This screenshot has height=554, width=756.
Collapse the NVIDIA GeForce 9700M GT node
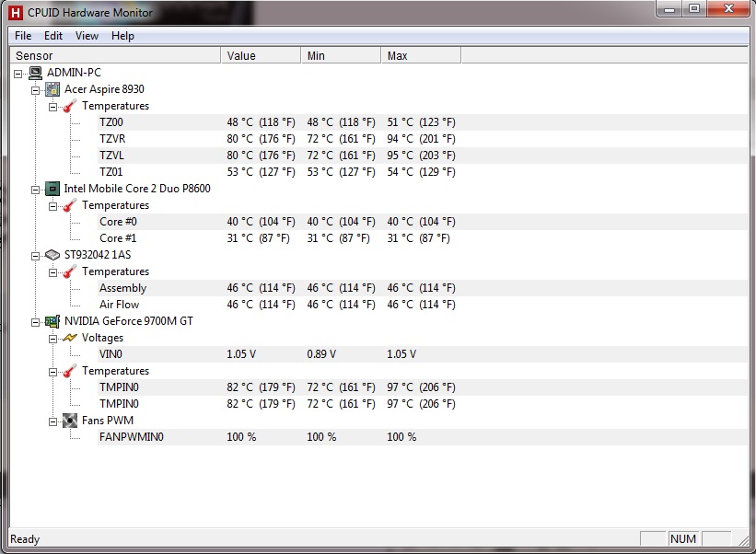(x=35, y=322)
